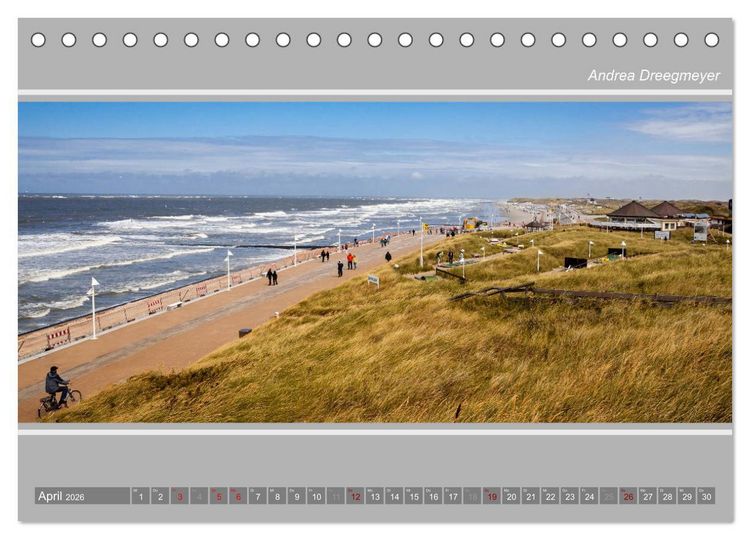Select day 1 in the calendar strip

pos(141,496)
